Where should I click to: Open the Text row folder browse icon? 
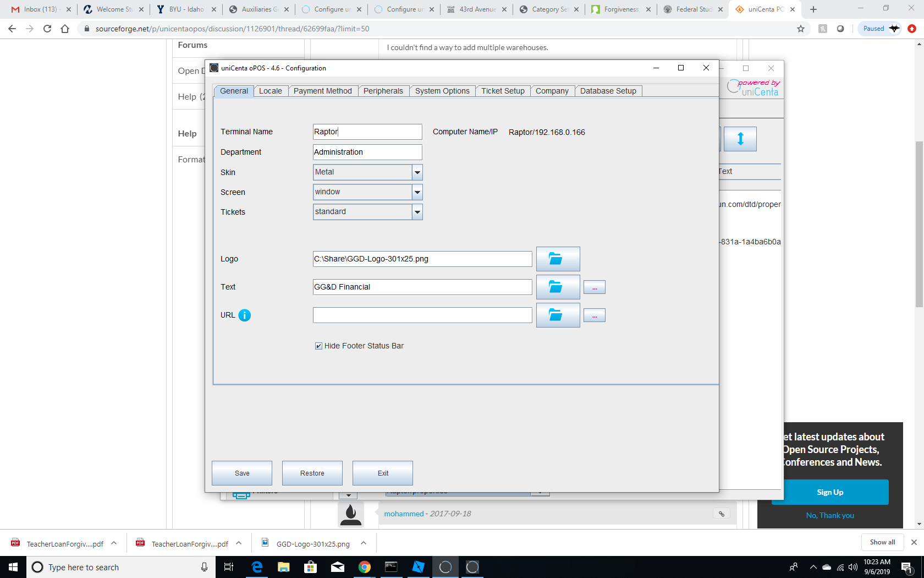click(x=558, y=287)
